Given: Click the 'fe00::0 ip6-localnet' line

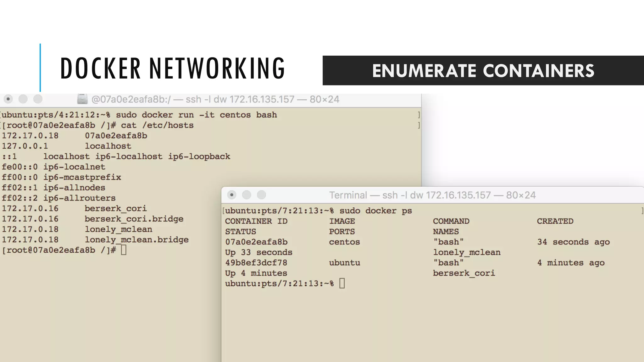Looking at the screenshot, I should point(53,167).
